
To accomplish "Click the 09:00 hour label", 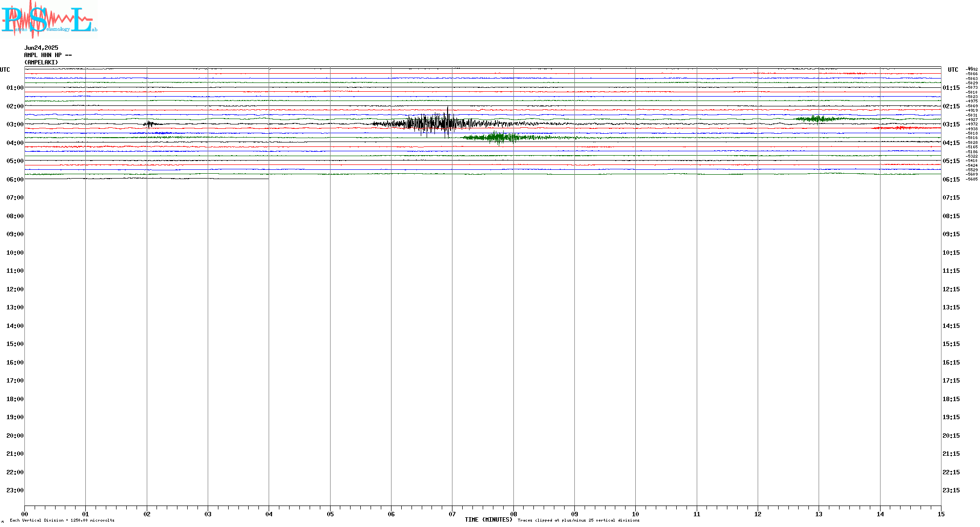I will (x=15, y=234).
